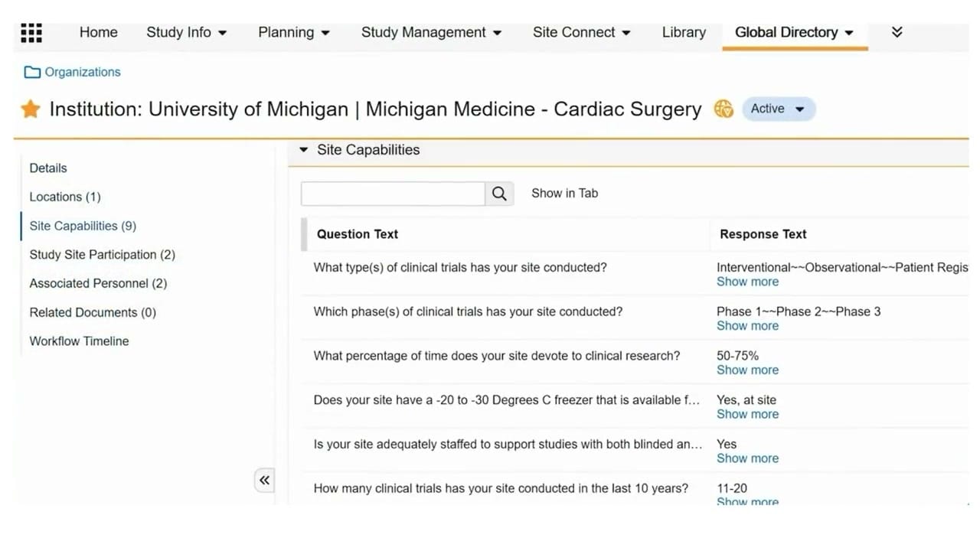Screen dimensions: 980x551
Task: Click the search magnifier icon
Action: [499, 194]
